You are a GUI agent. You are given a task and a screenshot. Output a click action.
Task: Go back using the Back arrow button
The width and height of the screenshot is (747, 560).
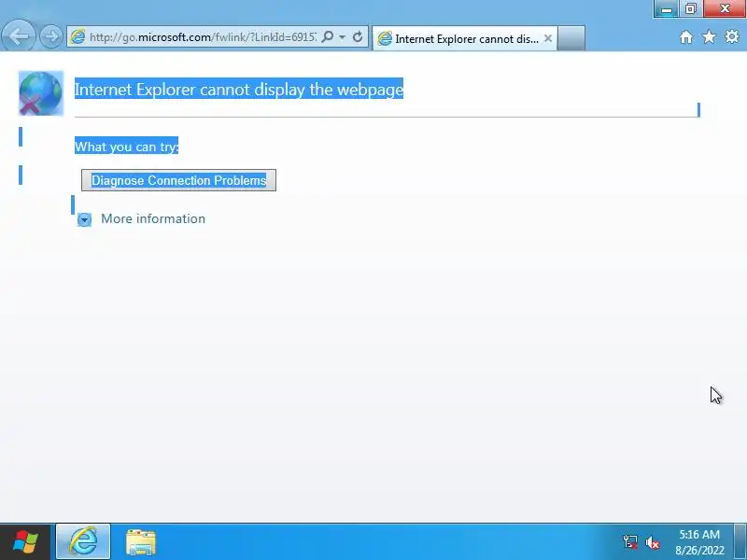pos(18,35)
